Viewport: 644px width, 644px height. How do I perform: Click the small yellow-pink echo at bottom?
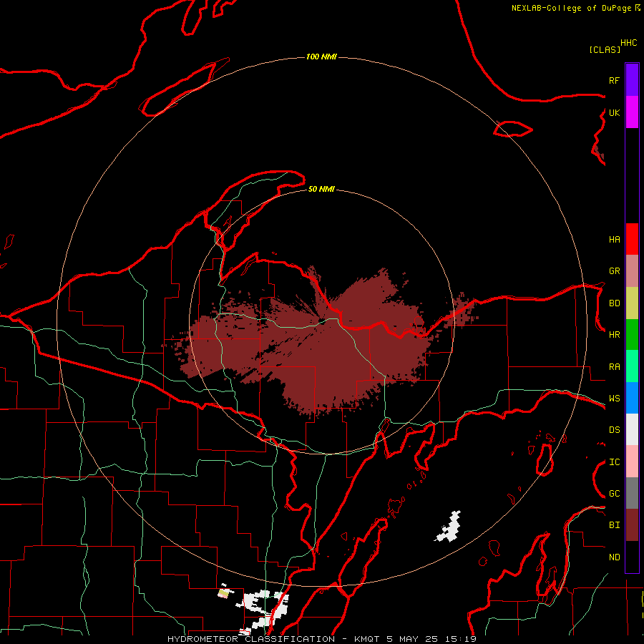[x=223, y=593]
